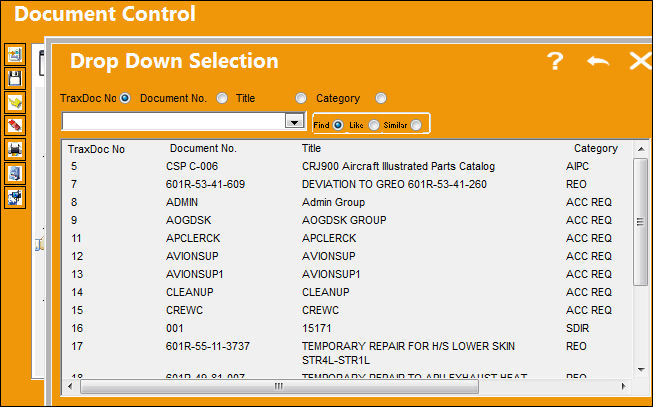The width and height of the screenshot is (653, 407).
Task: Click ACC REQ in the CLEANUP row
Action: pyautogui.click(x=588, y=292)
